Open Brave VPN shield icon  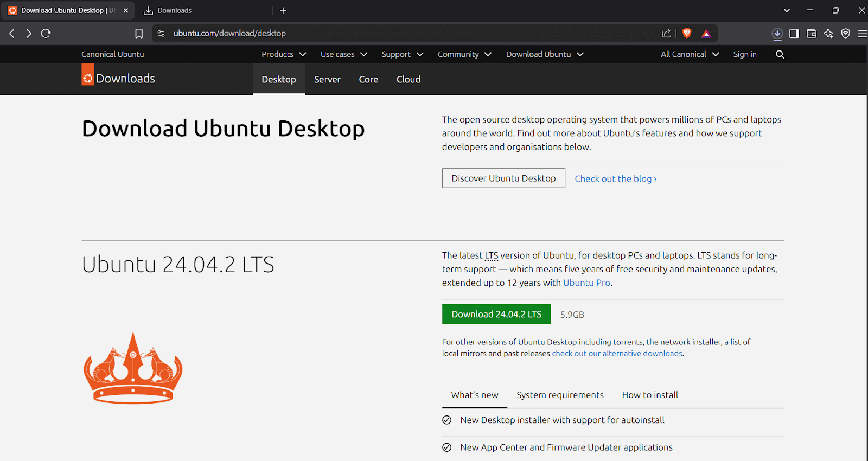point(846,34)
